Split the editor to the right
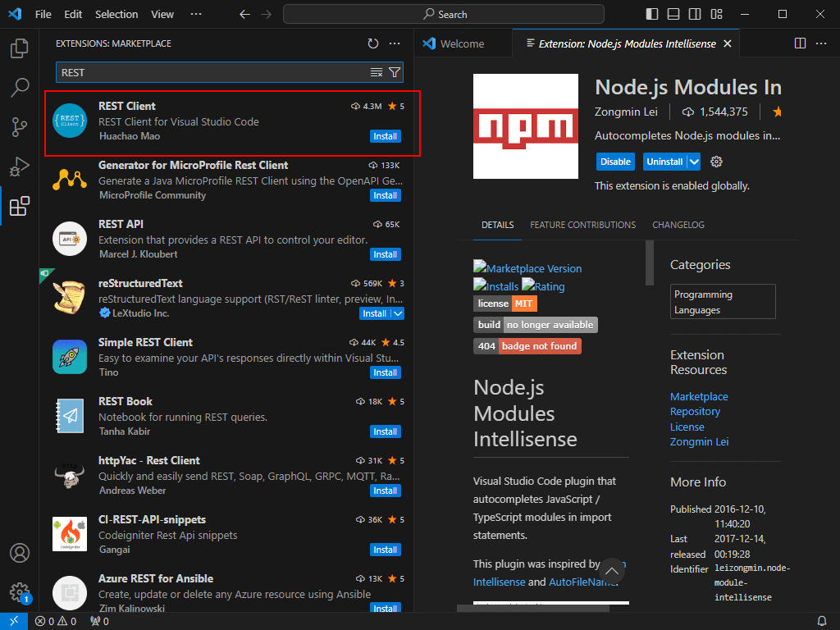The height and width of the screenshot is (630, 840). (x=800, y=43)
